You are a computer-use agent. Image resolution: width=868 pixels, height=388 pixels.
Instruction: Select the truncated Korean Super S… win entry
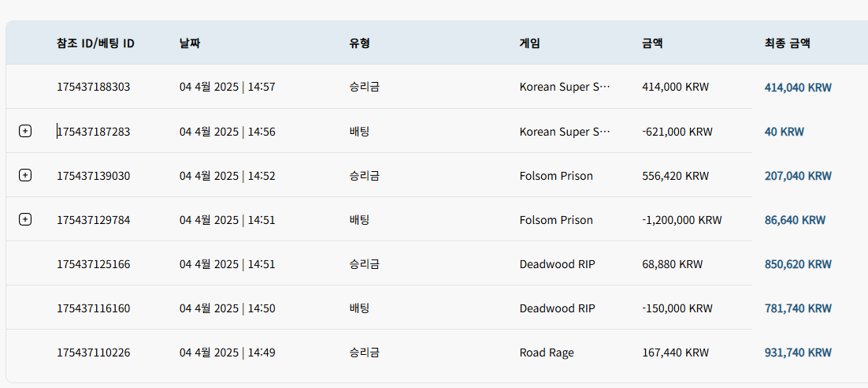point(565,87)
